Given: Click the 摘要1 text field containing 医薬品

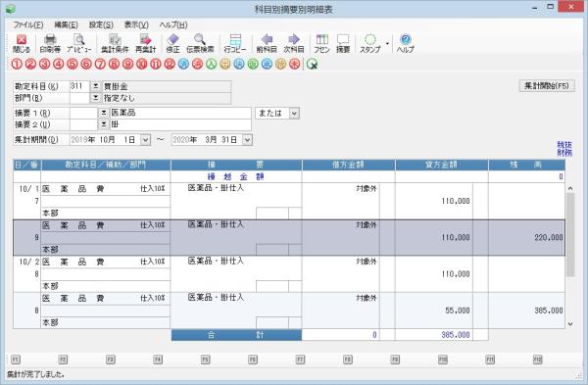Looking at the screenshot, I should 180,113.
